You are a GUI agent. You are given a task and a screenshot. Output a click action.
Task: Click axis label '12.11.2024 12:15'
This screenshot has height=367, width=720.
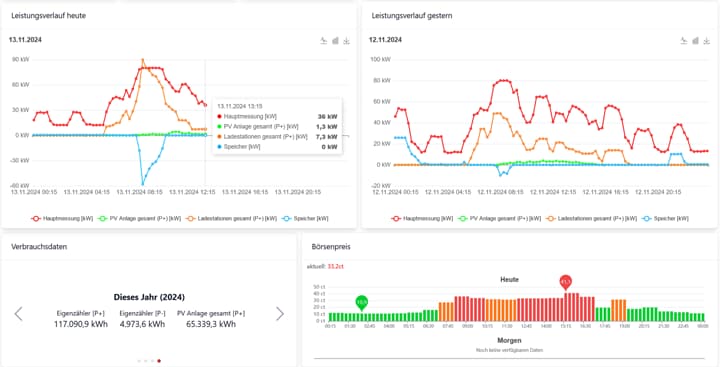tap(553, 192)
